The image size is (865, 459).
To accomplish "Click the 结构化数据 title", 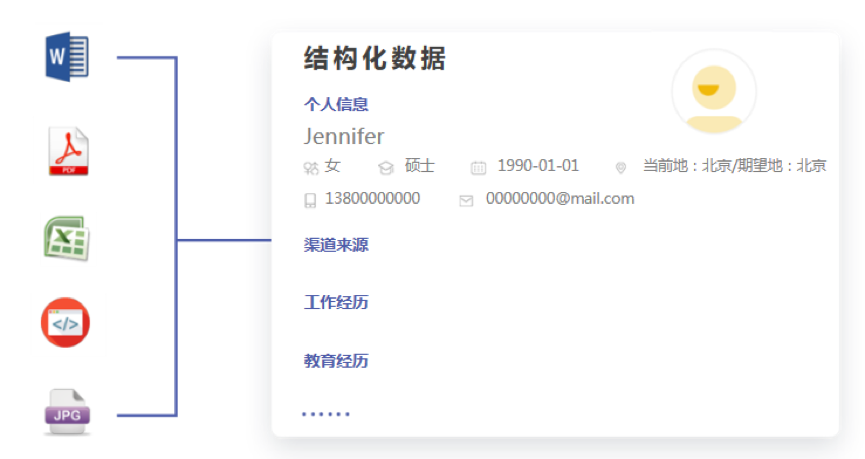I will pyautogui.click(x=375, y=58).
